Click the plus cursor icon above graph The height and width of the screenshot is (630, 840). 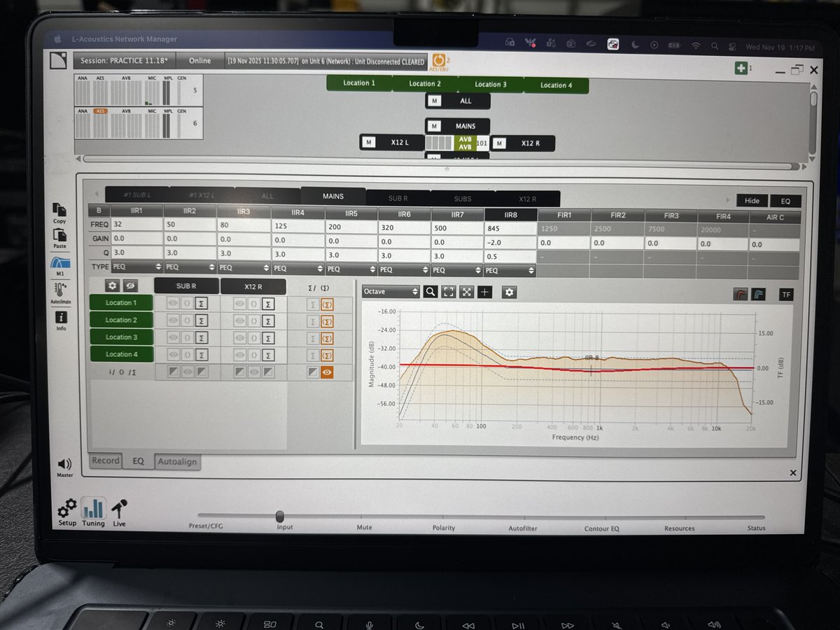(x=485, y=292)
